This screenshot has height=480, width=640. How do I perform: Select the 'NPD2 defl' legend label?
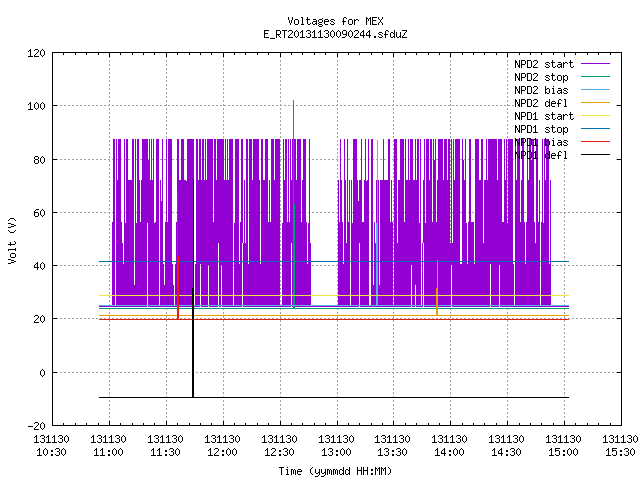[541, 103]
